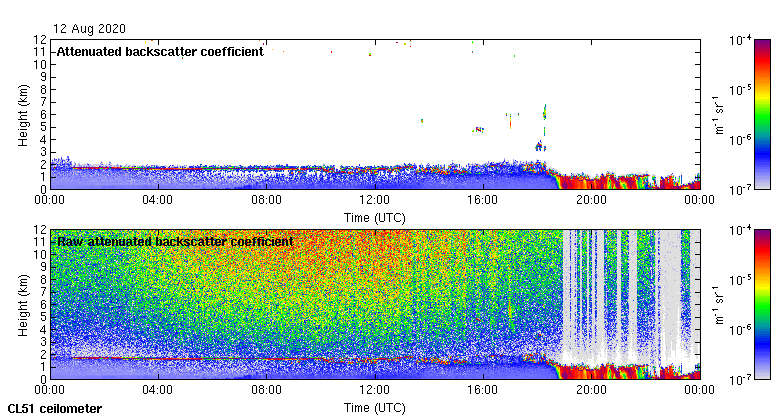The image size is (780, 420).
Task: Click the lower colorbar's 10⁻⁵ label
Action: click(x=740, y=280)
